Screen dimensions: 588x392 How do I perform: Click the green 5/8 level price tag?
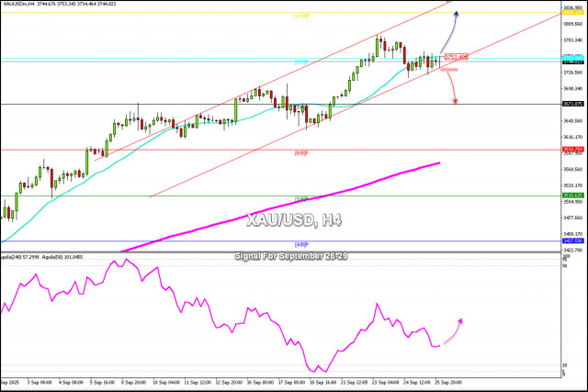[572, 196]
